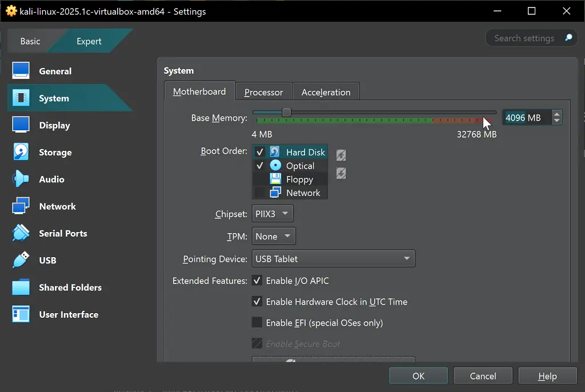Click the Base Memory label
This screenshot has height=392, width=585.
coord(219,118)
